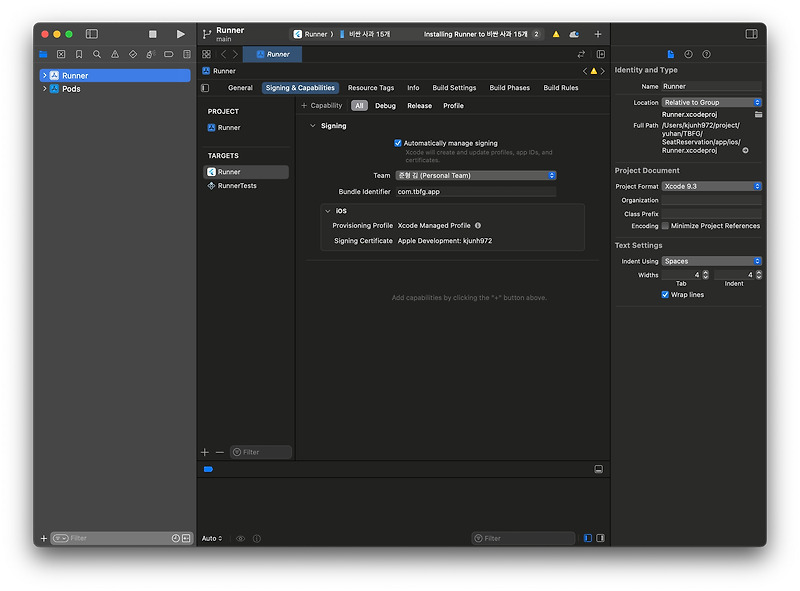Toggle the debug area hide button
Screen dimensions: 800x591
tap(599, 469)
